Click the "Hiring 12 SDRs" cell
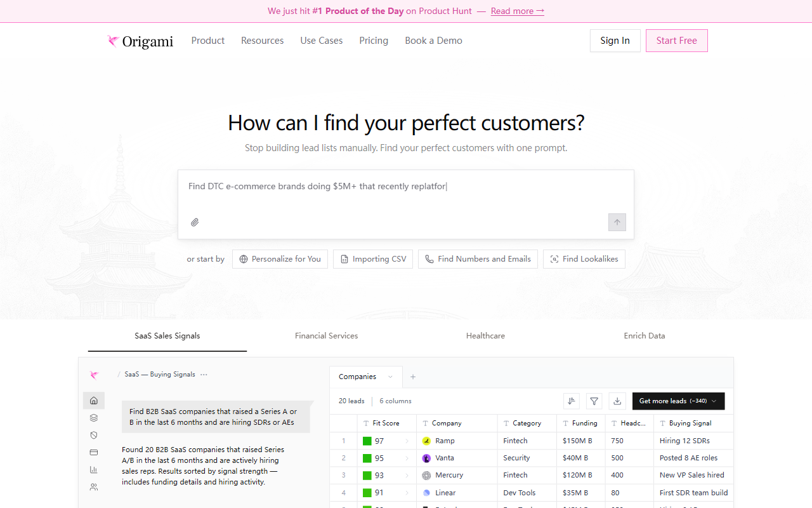Image resolution: width=812 pixels, height=508 pixels. pos(693,441)
